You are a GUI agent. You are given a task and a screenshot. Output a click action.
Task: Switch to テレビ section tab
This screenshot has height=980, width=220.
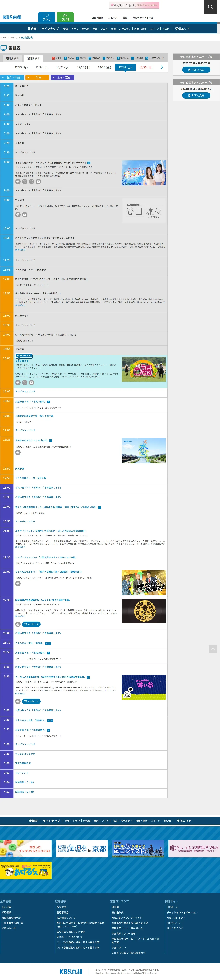[47, 17]
